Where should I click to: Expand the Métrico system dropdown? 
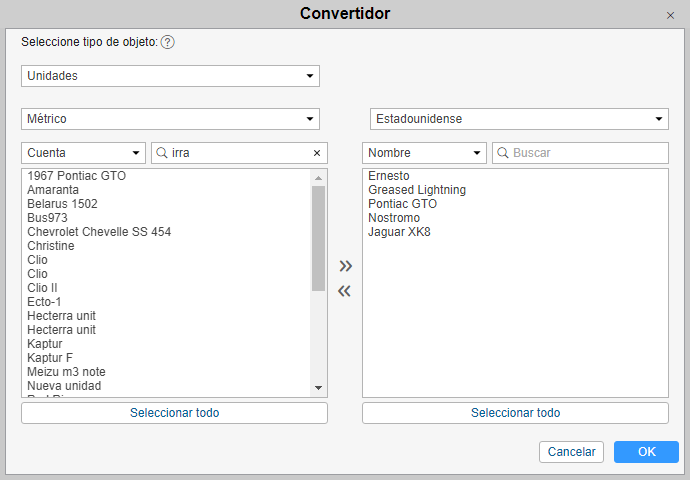[170, 119]
